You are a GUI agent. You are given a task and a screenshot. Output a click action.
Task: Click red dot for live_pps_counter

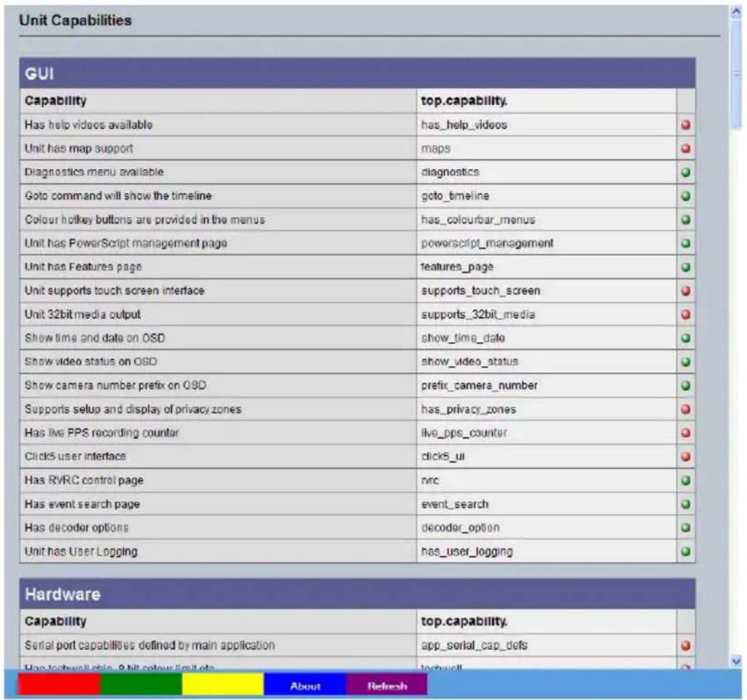[686, 433]
